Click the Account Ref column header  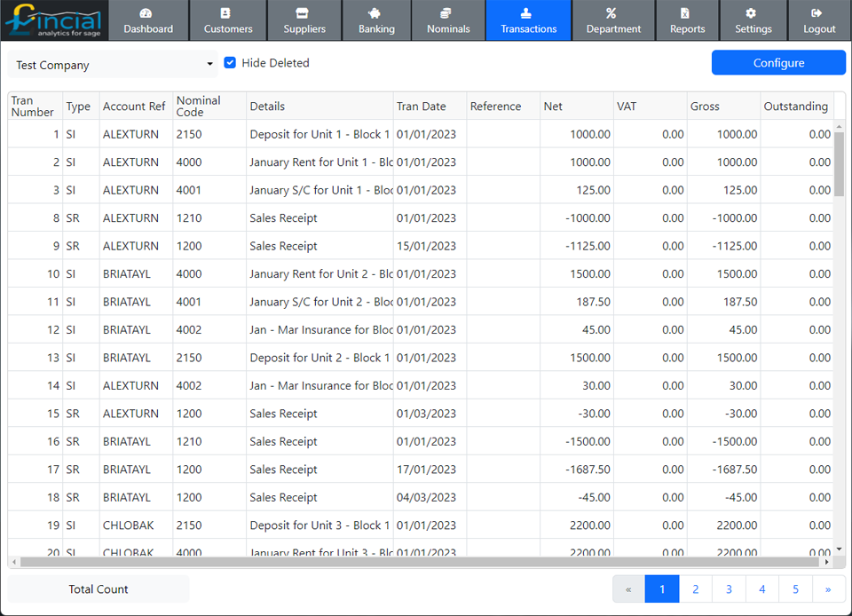coord(136,106)
